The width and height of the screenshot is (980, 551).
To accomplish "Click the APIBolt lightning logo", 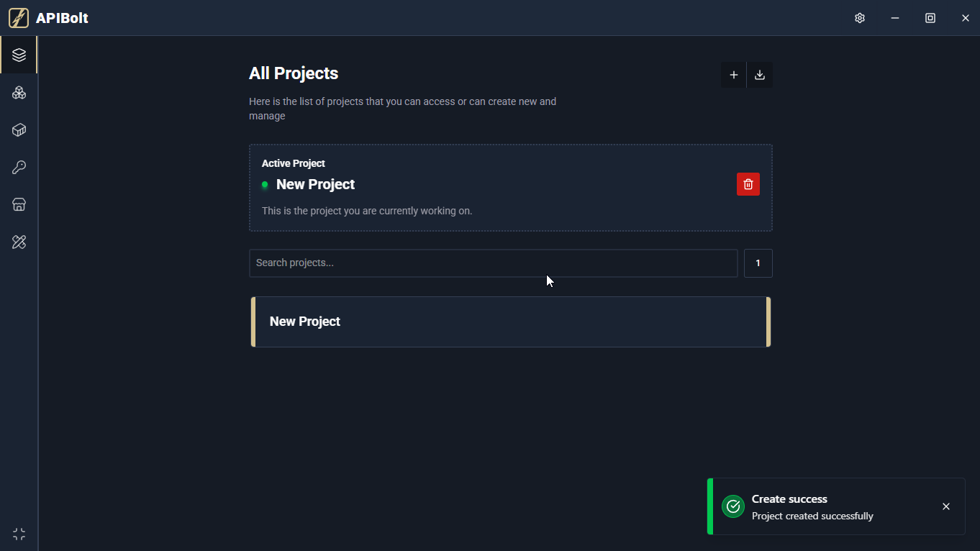I will click(19, 18).
